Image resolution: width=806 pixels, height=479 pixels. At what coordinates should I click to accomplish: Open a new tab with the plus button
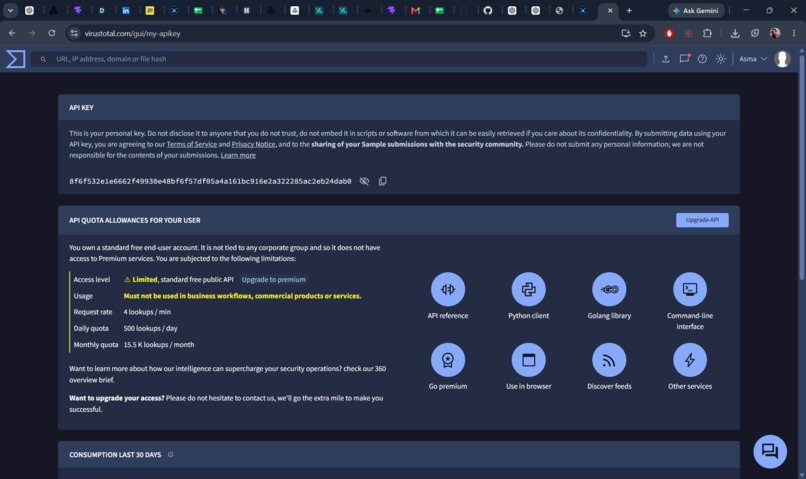tap(629, 10)
